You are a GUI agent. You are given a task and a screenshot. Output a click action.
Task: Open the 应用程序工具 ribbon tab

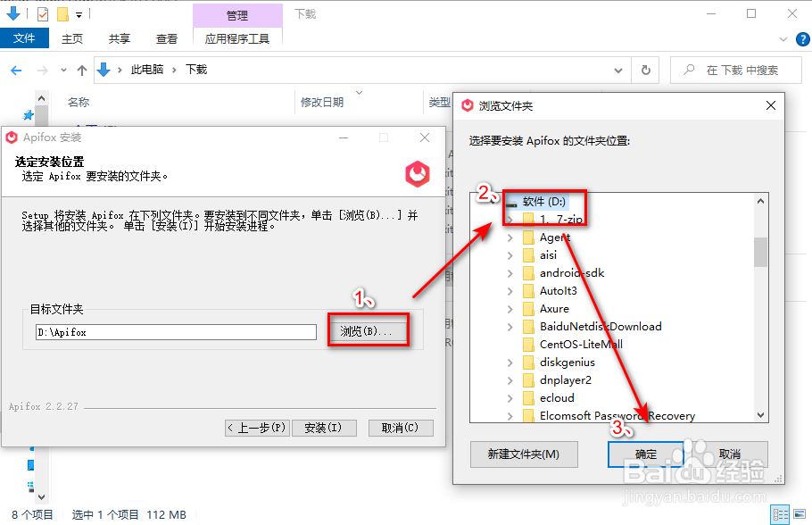(237, 38)
